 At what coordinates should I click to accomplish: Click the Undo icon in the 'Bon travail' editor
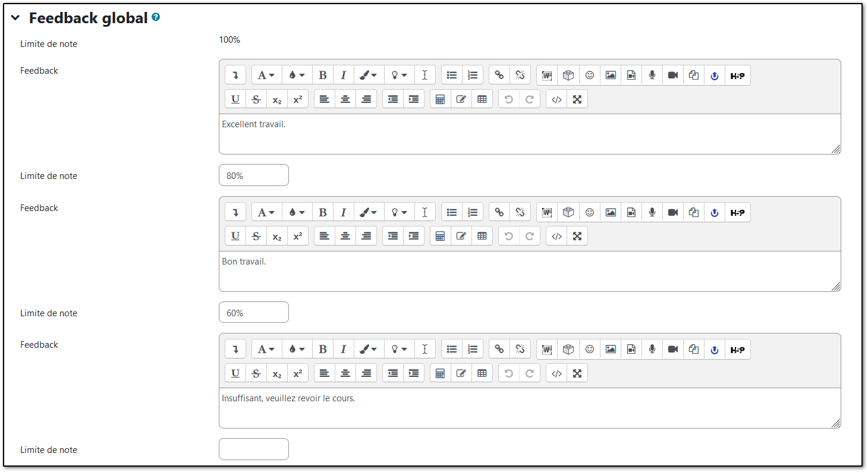[x=508, y=236]
